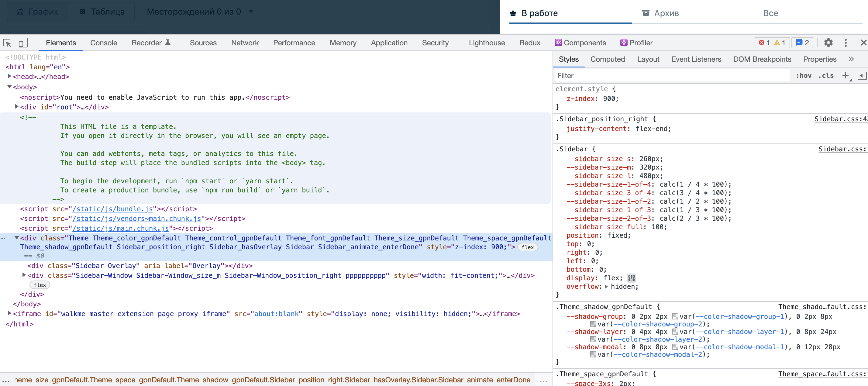
Task: Toggle the device toolbar icon
Action: click(x=22, y=43)
